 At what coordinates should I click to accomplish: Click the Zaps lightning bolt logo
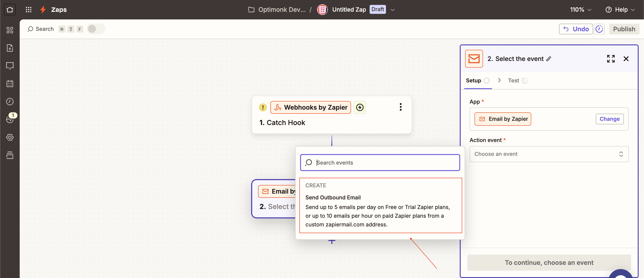(43, 9)
